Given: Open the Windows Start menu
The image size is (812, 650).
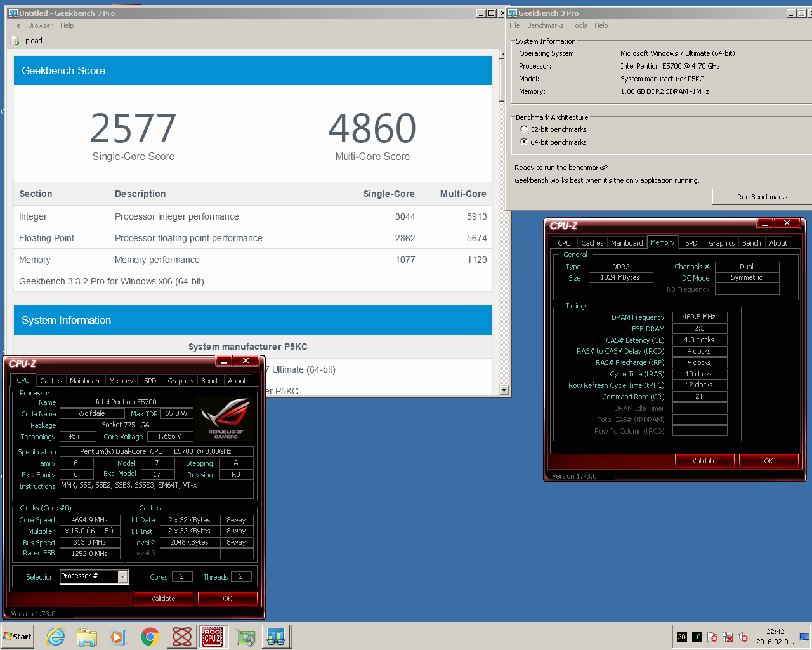Looking at the screenshot, I should 17,637.
